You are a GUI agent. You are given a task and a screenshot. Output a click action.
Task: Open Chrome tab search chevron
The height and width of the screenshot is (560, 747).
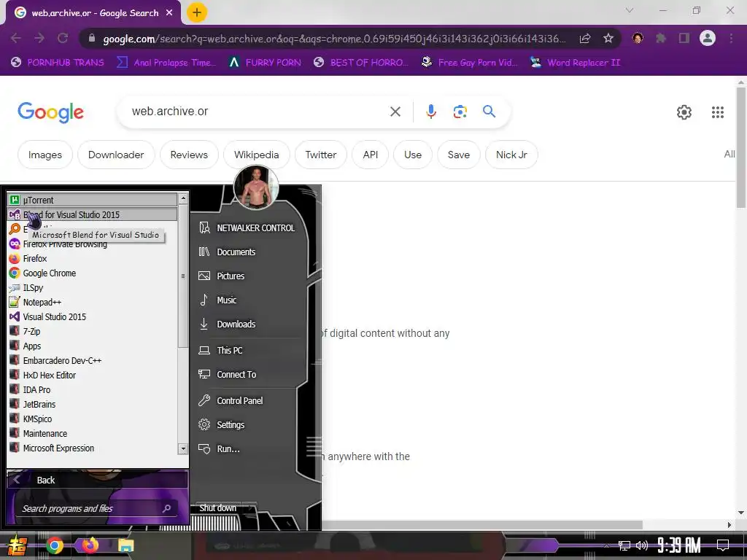630,10
